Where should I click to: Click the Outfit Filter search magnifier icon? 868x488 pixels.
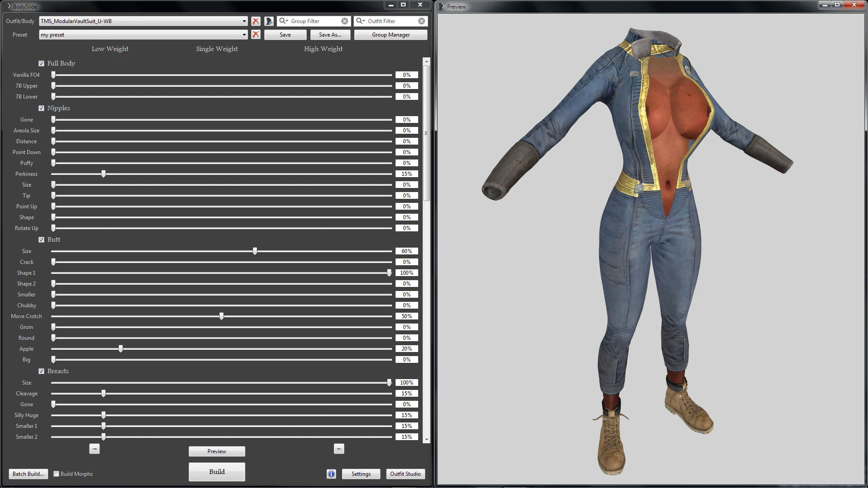tap(360, 21)
